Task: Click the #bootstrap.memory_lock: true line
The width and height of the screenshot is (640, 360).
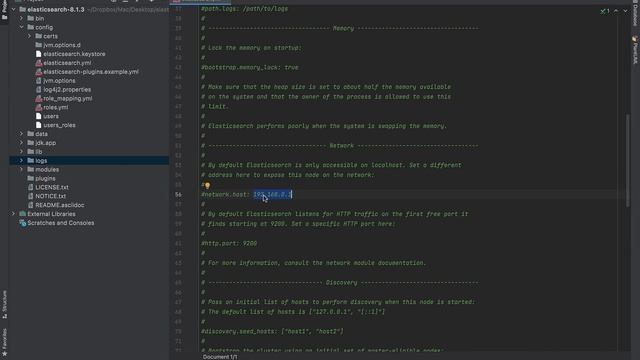Action: click(x=249, y=67)
